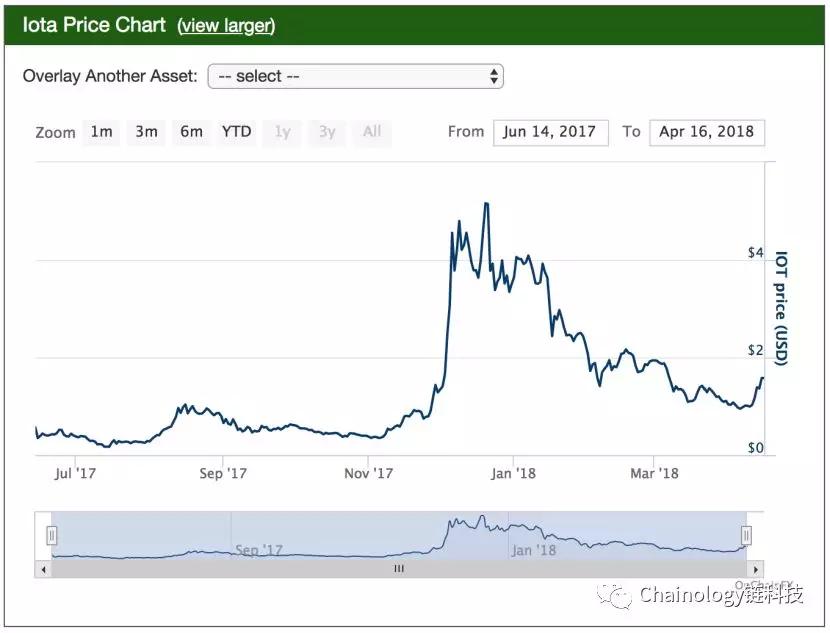830x633 pixels.
Task: Open the view larger link
Action: point(226,26)
